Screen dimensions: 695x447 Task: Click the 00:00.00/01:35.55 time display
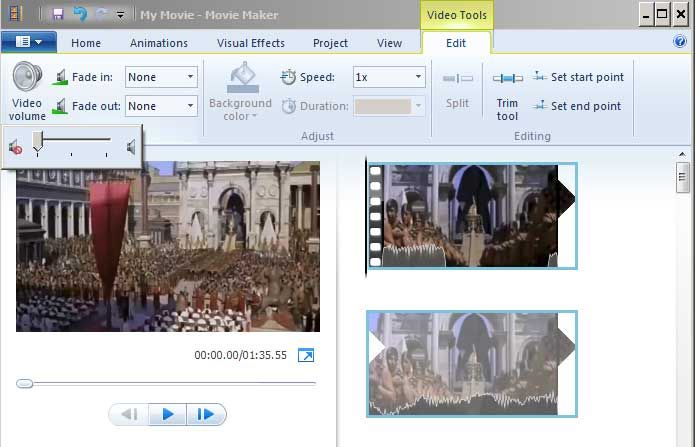click(x=240, y=355)
